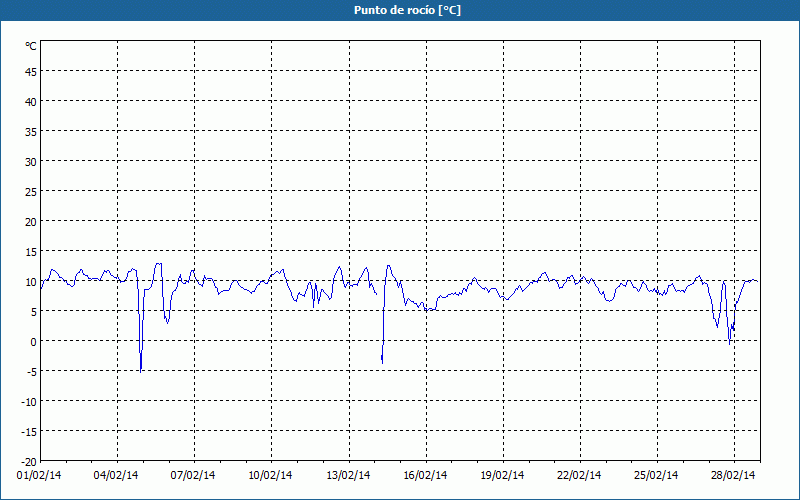Image resolution: width=800 pixels, height=500 pixels.
Task: Click the -5 y-axis label
Action: pyautogui.click(x=32, y=372)
